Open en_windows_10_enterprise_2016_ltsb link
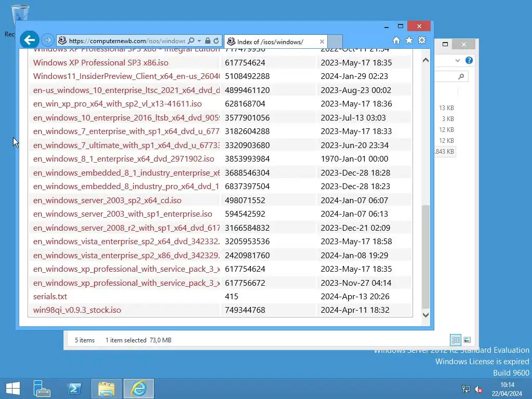 coord(126,117)
